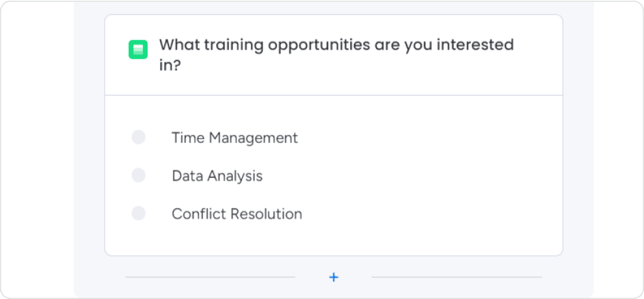The image size is (644, 299).
Task: Pick the Conflict Resolution radio circle
Action: pos(139,214)
